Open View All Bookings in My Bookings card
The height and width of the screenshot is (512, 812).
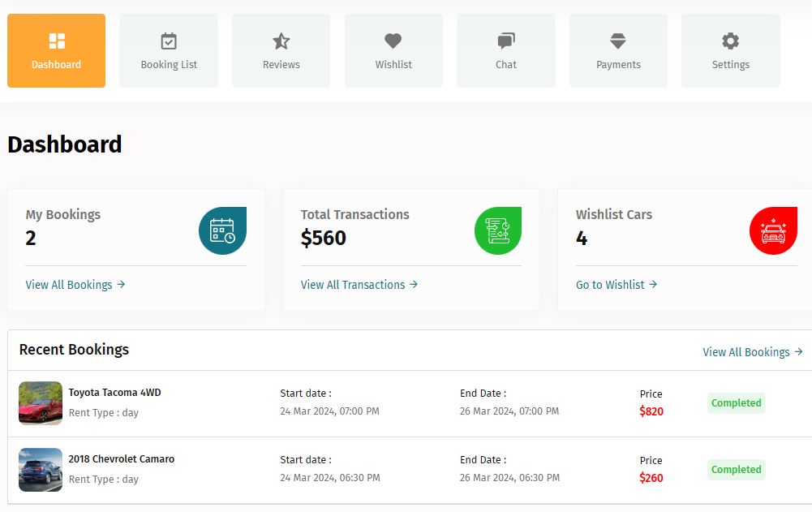pos(75,285)
